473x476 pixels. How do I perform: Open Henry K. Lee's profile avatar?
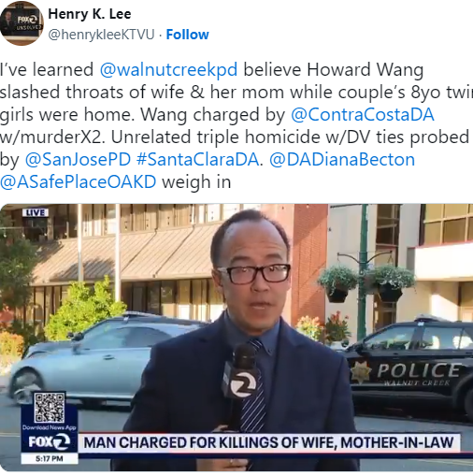tap(21, 23)
